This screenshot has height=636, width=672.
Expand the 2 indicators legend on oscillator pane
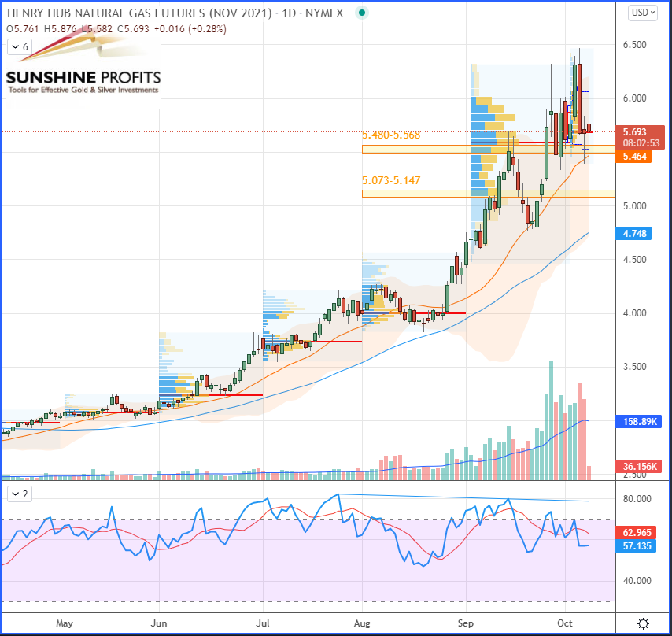click(x=20, y=494)
